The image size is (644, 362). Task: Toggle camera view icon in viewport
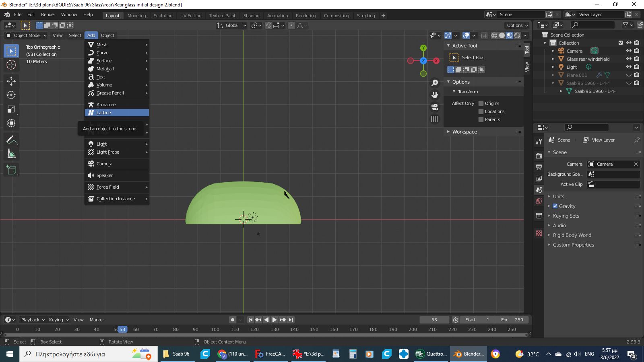point(435,107)
